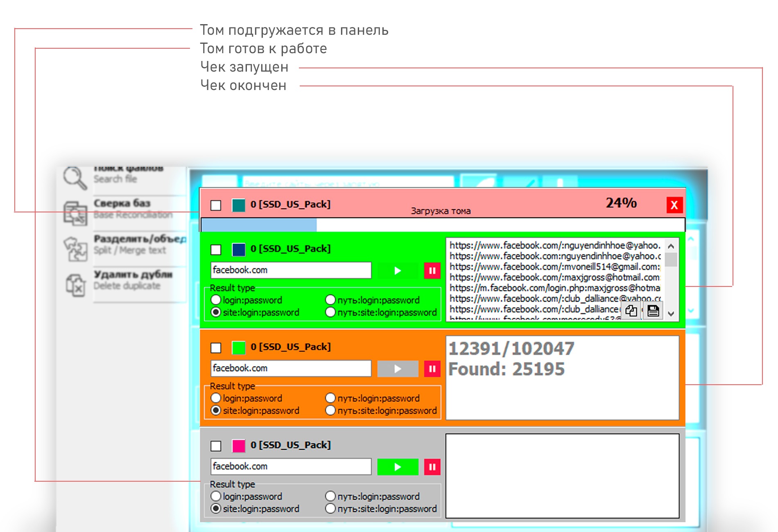Open the Разделить/объединить menu label
This screenshot has height=532, width=778.
tap(140, 239)
